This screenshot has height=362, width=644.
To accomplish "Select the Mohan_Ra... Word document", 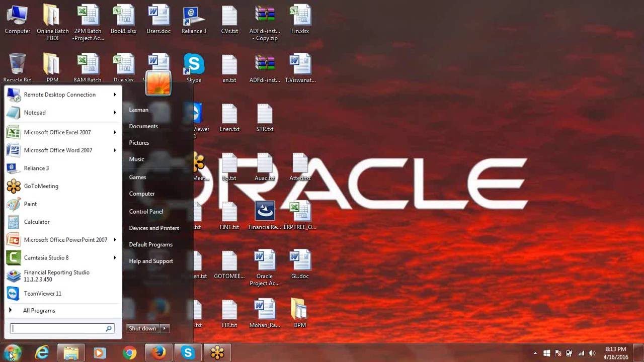I will 265,314.
